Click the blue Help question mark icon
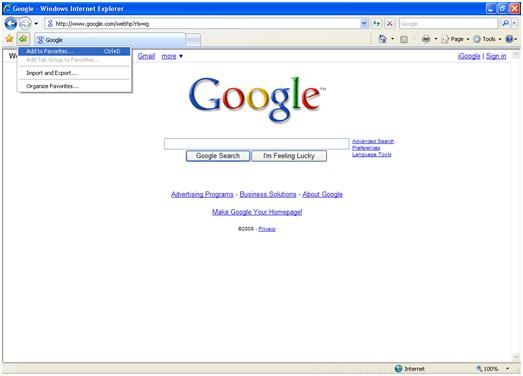 coord(509,39)
